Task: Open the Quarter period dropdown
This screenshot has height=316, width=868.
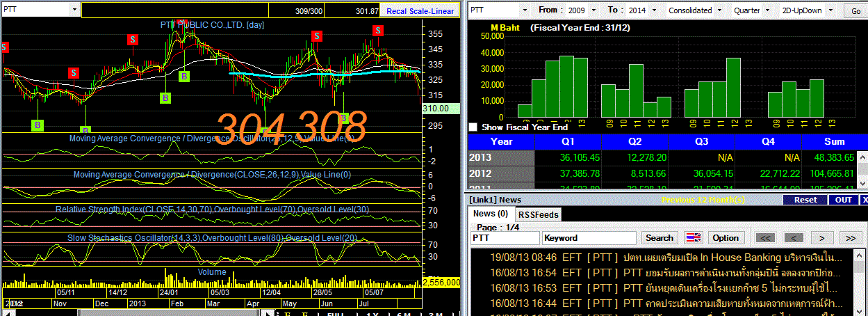Action: (x=769, y=10)
